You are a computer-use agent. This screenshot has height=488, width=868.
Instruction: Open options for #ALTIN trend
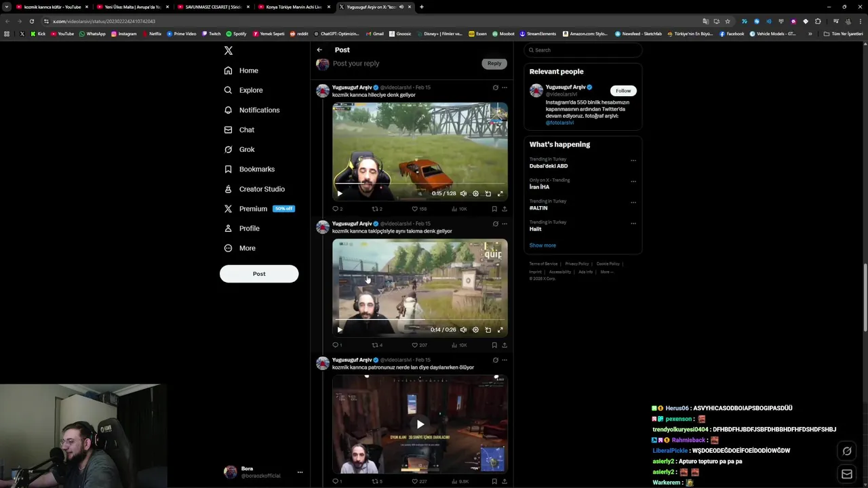[633, 203]
